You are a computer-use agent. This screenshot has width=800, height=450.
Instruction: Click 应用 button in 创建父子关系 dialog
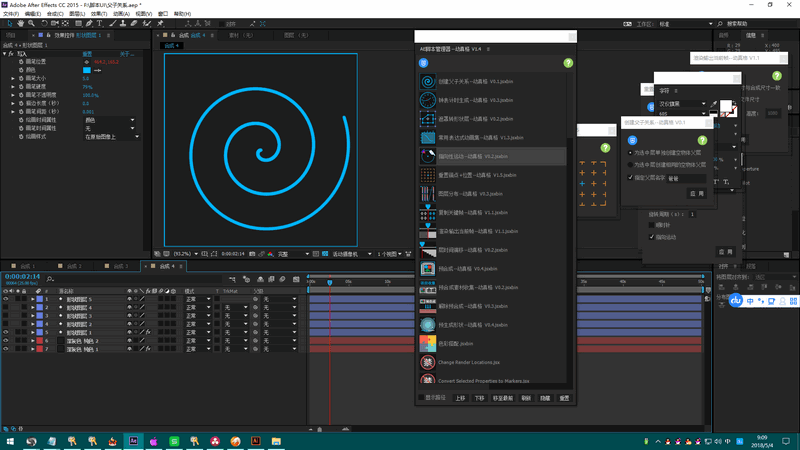tap(697, 194)
